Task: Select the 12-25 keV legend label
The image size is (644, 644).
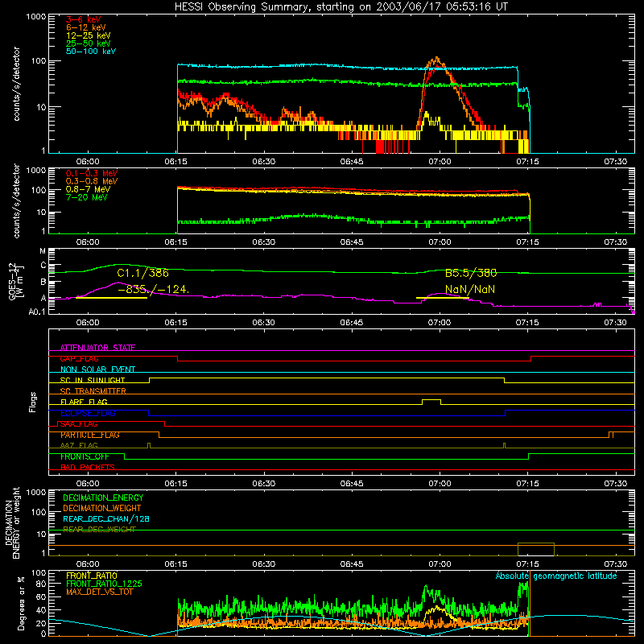Action: click(x=89, y=35)
